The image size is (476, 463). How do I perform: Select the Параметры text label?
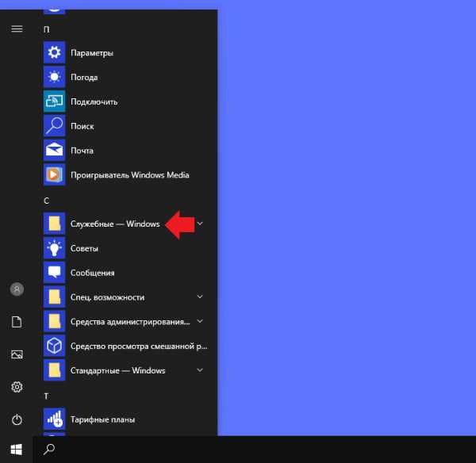(92, 53)
